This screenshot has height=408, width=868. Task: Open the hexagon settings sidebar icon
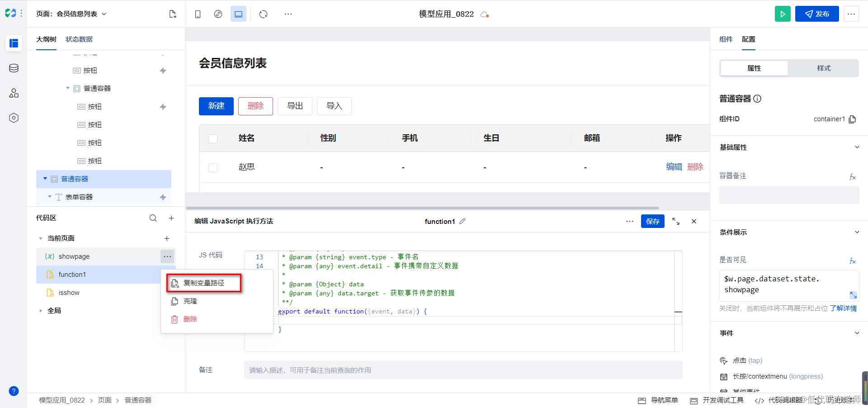click(x=14, y=118)
